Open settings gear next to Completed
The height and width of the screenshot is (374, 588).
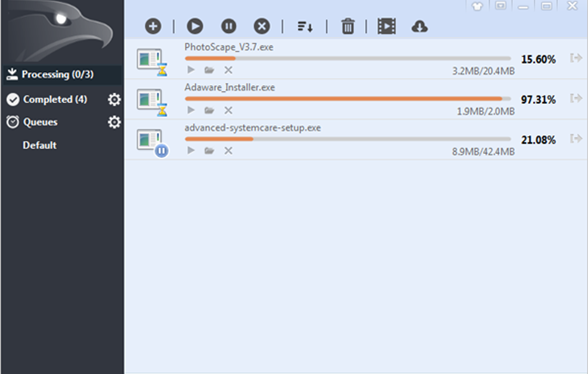(x=114, y=99)
